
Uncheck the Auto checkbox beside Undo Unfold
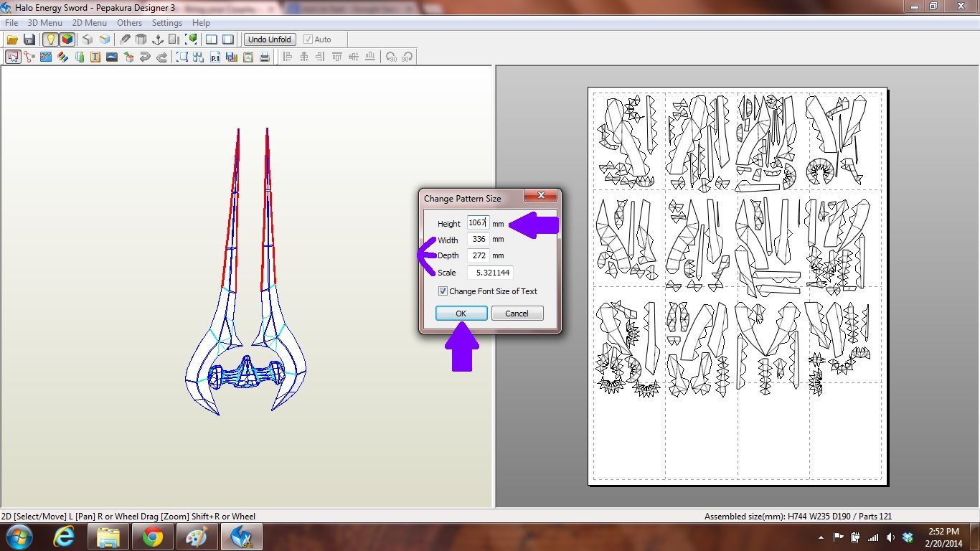click(308, 39)
